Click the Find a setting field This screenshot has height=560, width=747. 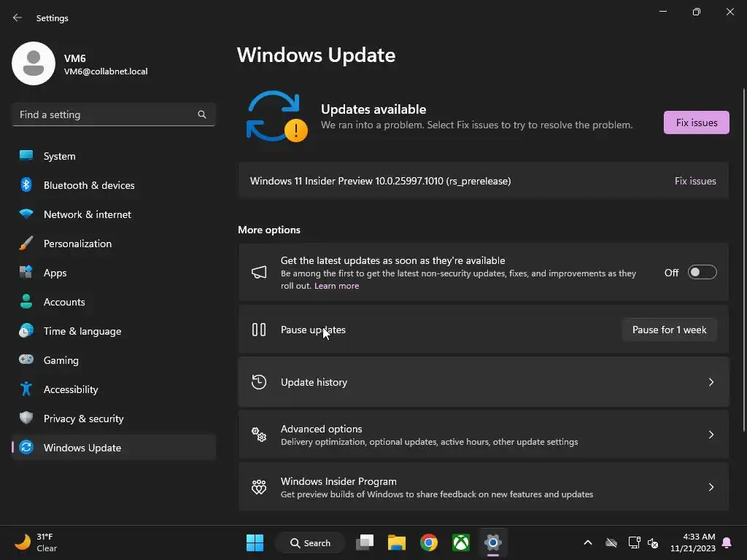point(113,114)
